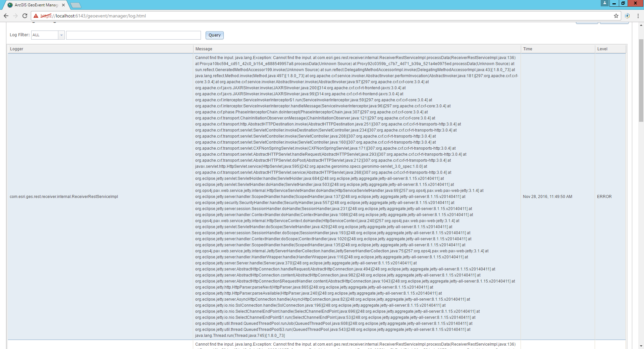Click the address bar URL
The image size is (644, 349).
[x=93, y=16]
